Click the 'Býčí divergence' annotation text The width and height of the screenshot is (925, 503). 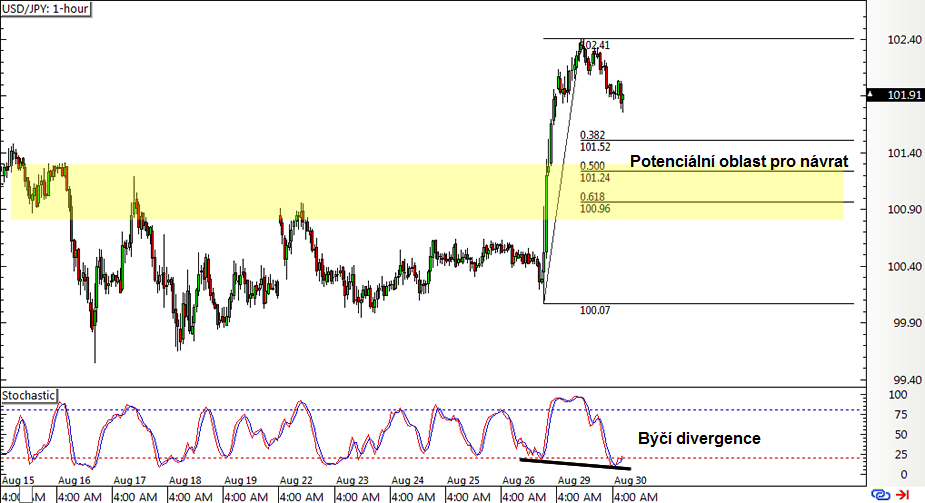tap(699, 439)
